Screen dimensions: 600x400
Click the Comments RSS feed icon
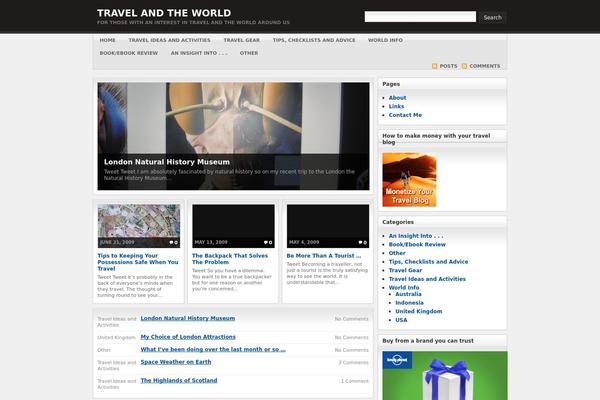(465, 66)
